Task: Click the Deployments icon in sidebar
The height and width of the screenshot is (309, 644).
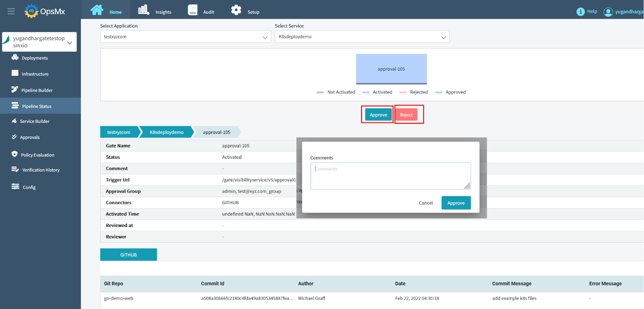Action: coord(15,58)
